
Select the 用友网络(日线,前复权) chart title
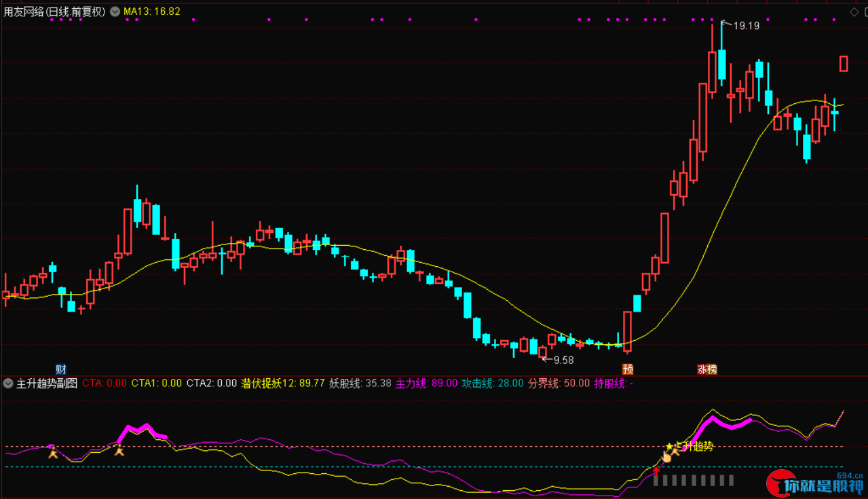(54, 12)
